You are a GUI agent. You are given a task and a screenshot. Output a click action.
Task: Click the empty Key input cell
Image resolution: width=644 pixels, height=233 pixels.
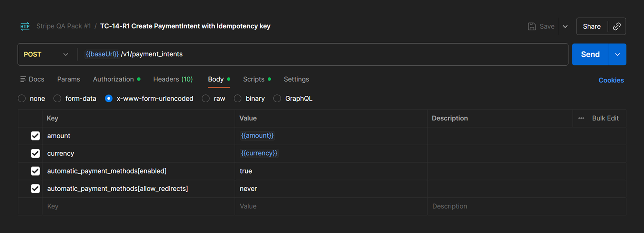coord(138,206)
